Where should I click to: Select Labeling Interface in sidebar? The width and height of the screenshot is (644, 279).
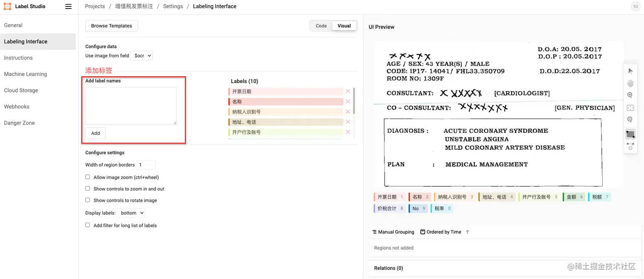pyautogui.click(x=38, y=41)
